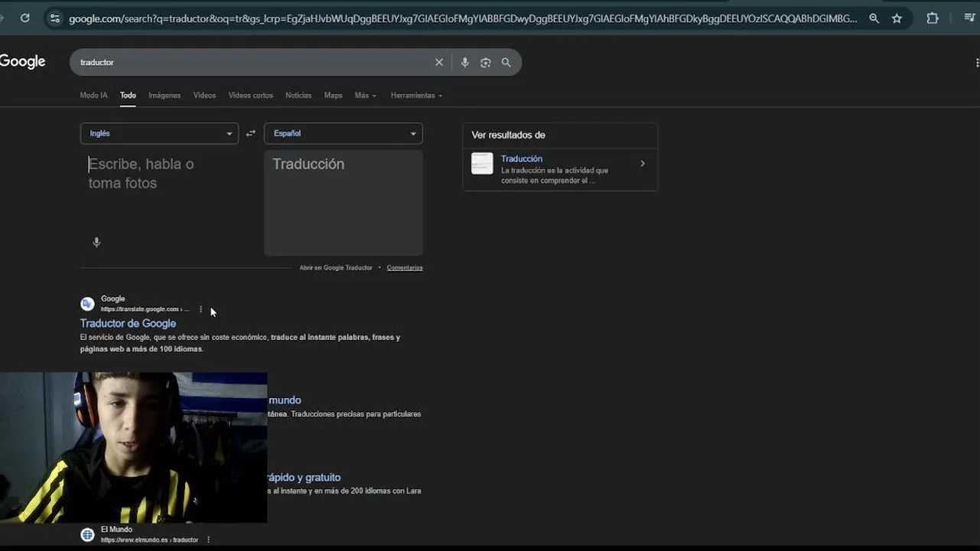The image size is (980, 551).
Task: Click Abrir en Google Traductor link
Action: (336, 268)
